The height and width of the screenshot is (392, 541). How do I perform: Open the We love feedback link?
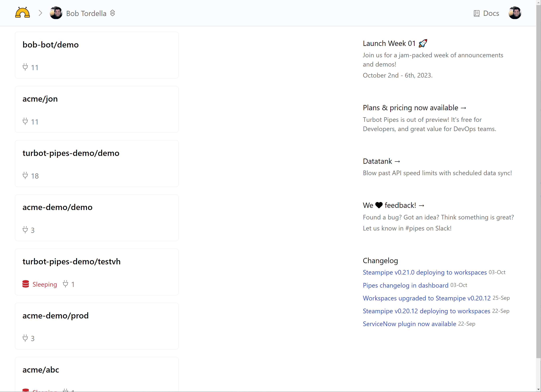tap(394, 205)
